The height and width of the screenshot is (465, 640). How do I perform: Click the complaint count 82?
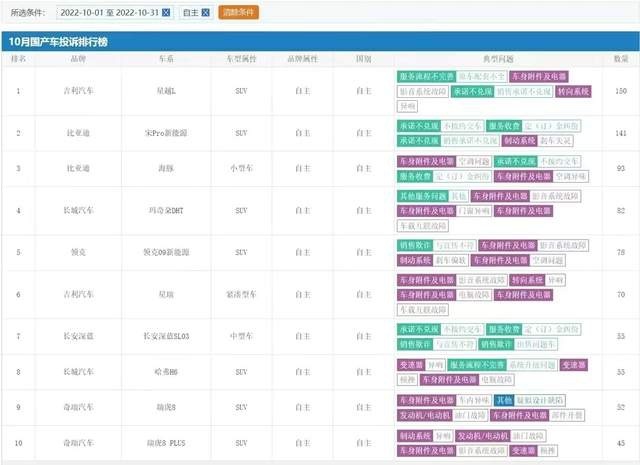(621, 211)
